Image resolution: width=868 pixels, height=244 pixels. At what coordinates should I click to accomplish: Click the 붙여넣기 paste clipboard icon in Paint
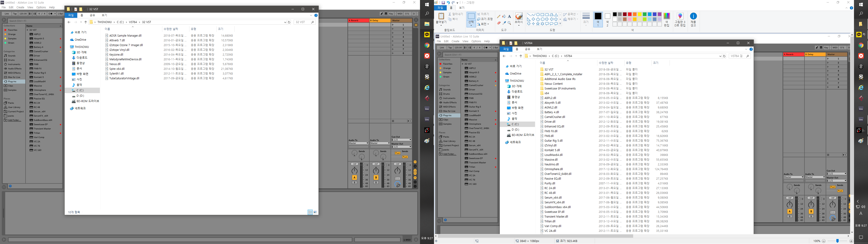click(x=441, y=16)
